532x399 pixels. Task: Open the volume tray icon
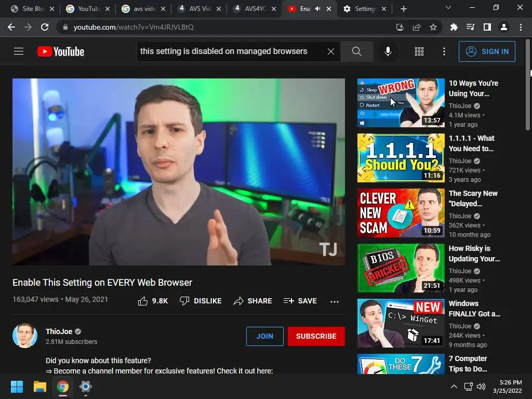tap(481, 387)
